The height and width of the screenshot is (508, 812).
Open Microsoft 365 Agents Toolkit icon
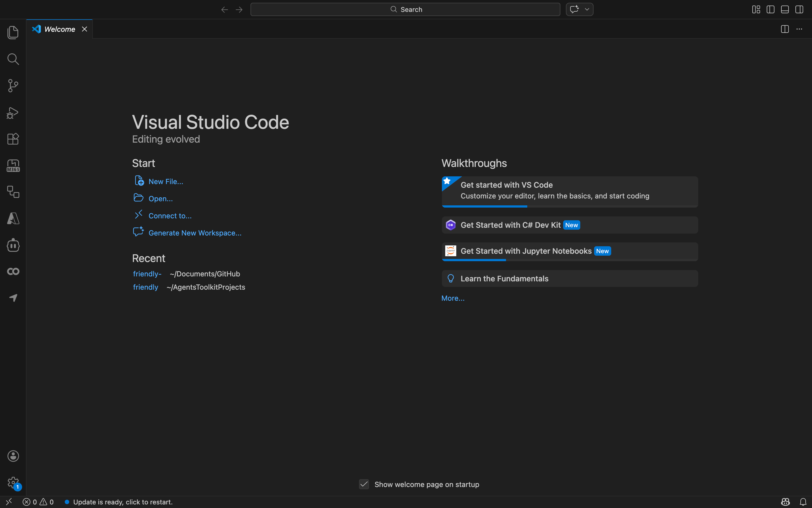(x=13, y=166)
